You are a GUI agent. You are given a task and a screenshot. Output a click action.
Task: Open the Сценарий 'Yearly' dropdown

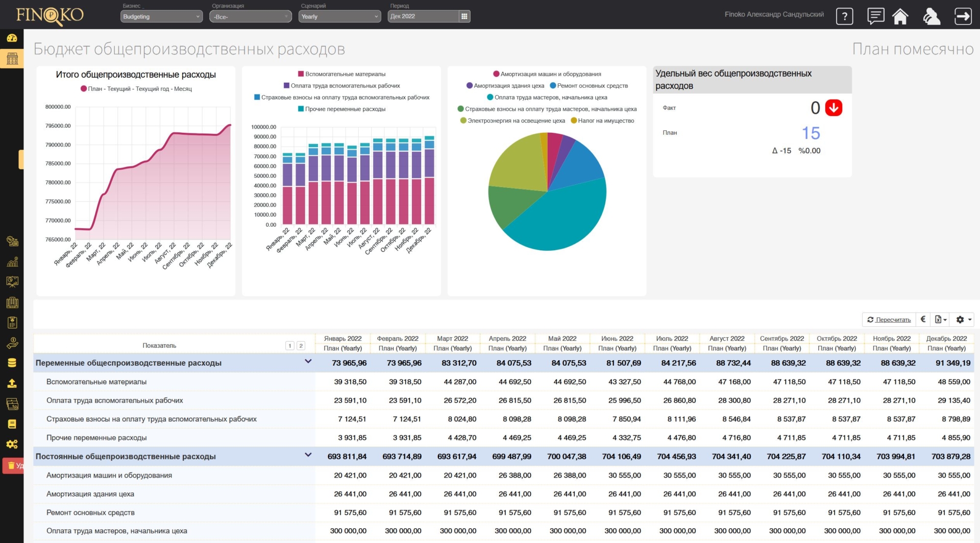click(x=339, y=16)
